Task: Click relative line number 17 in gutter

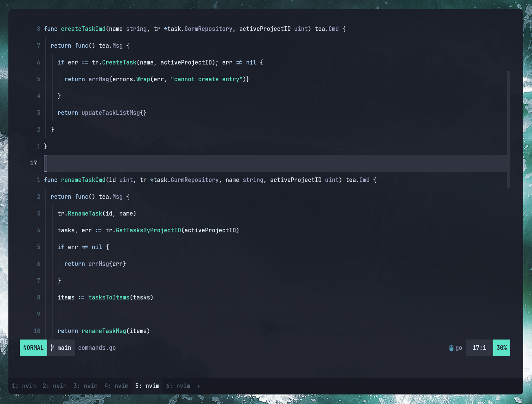Action: (33, 163)
